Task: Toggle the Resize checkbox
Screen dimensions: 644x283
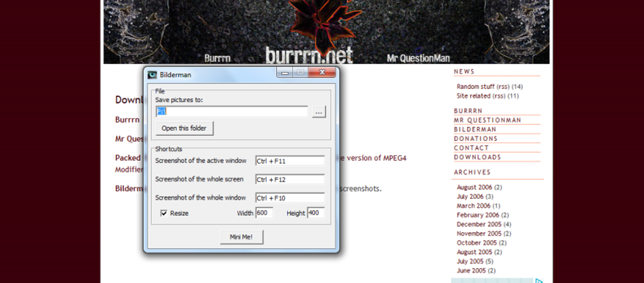Action: (164, 213)
